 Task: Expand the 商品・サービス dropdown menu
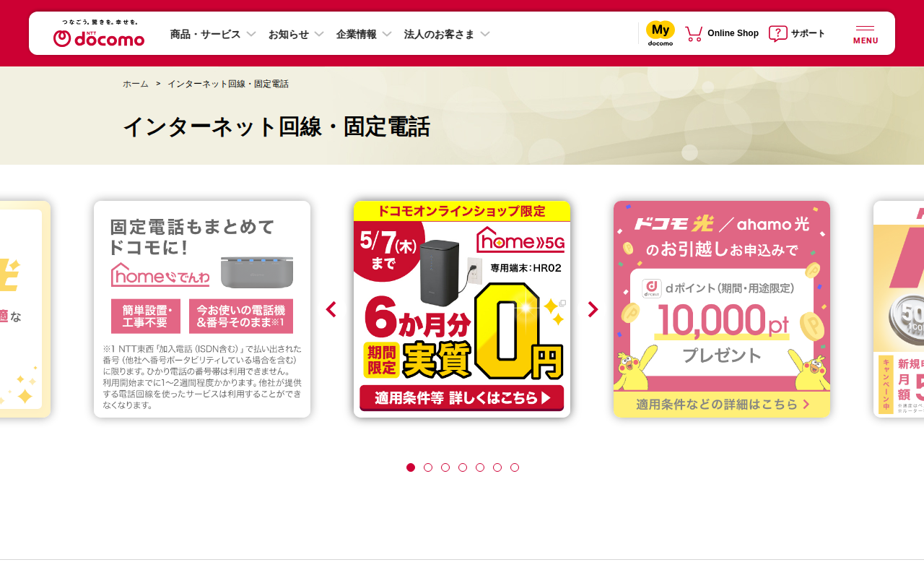click(x=213, y=34)
